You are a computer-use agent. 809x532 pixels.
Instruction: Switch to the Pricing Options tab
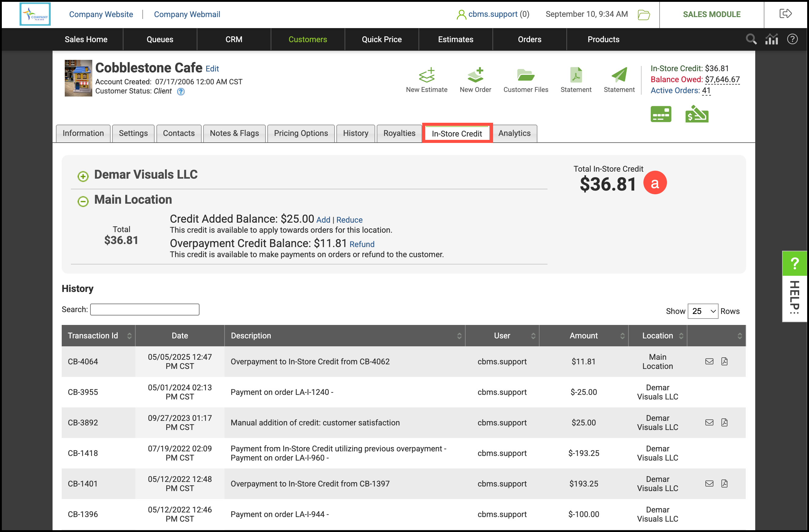pos(301,133)
